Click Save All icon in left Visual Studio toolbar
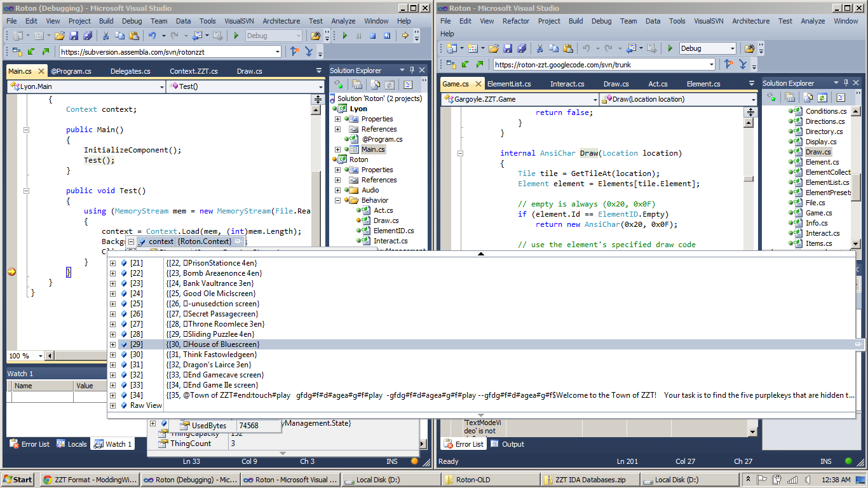The height and width of the screenshot is (488, 868). click(x=88, y=36)
